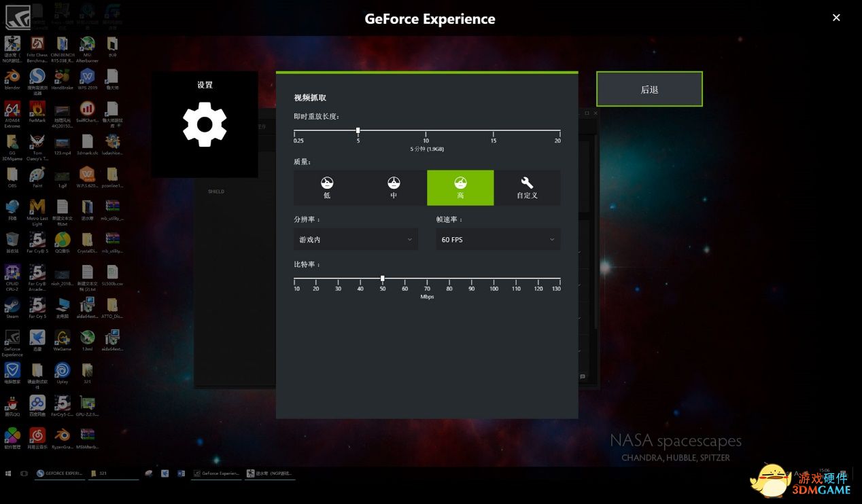The height and width of the screenshot is (504, 862).
Task: Open the WeGame desktop icon
Action: pyautogui.click(x=62, y=340)
